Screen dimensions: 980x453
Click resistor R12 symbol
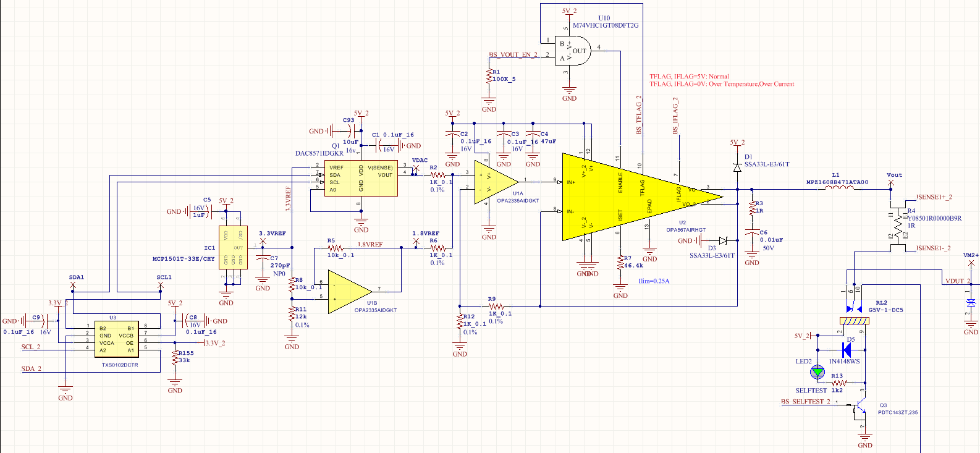coord(460,321)
